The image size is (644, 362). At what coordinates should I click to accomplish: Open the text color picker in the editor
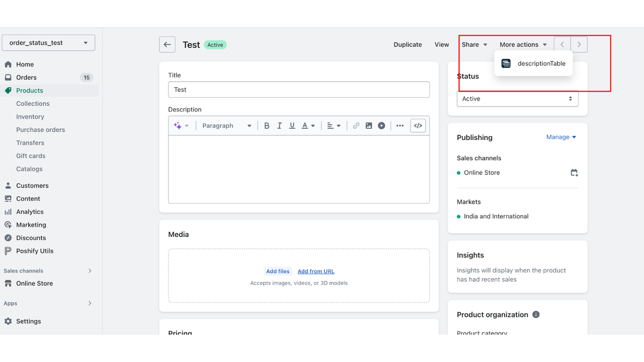[305, 125]
